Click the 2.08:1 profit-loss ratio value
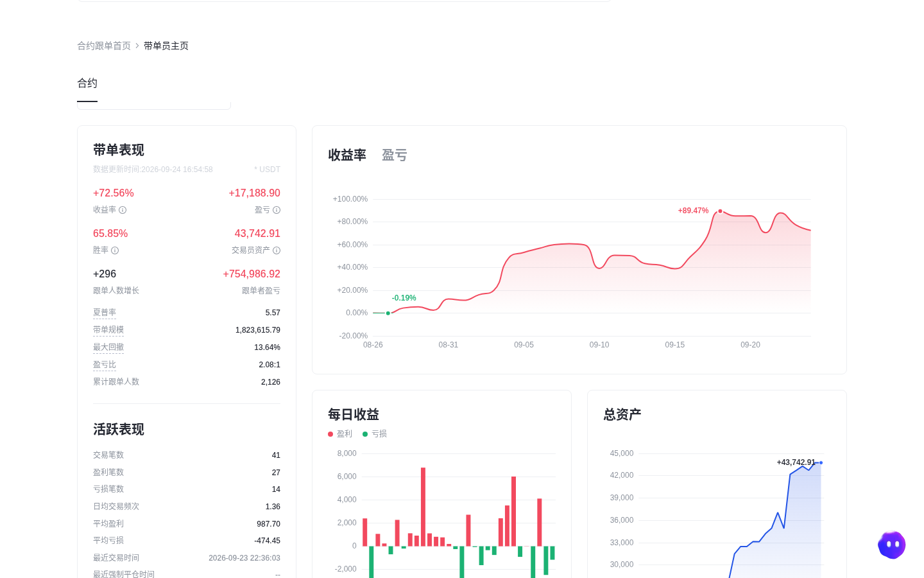 tap(269, 365)
